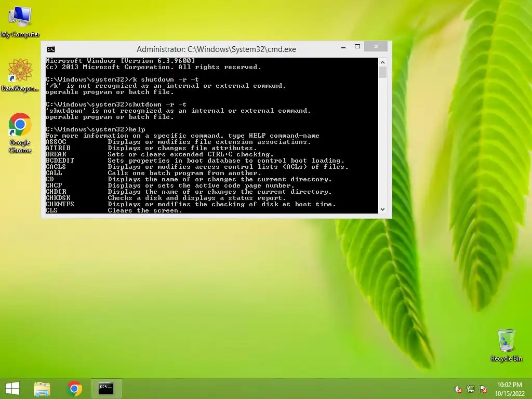The image size is (532, 399).
Task: Click the CHDIR command row
Action: pyautogui.click(x=189, y=192)
